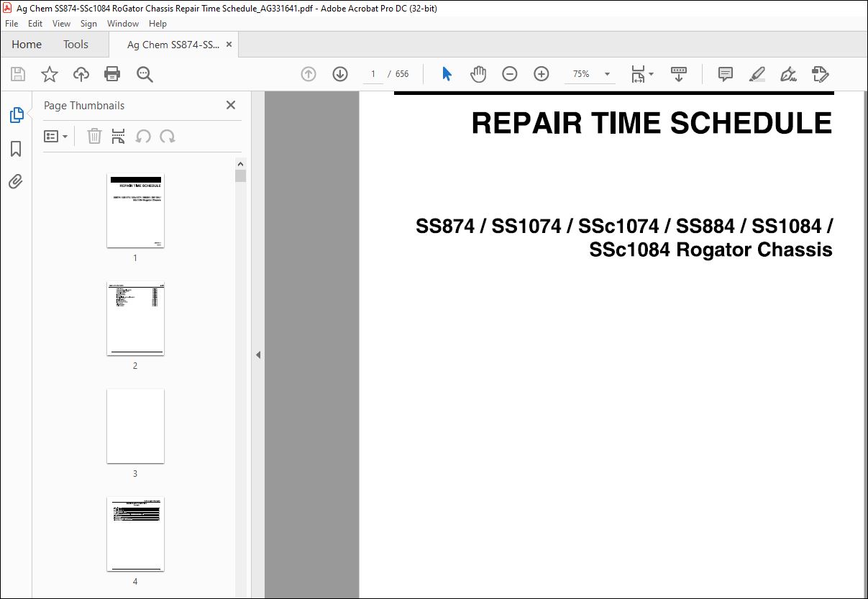The image size is (868, 599).
Task: Click the stamp tool icon
Action: [821, 74]
